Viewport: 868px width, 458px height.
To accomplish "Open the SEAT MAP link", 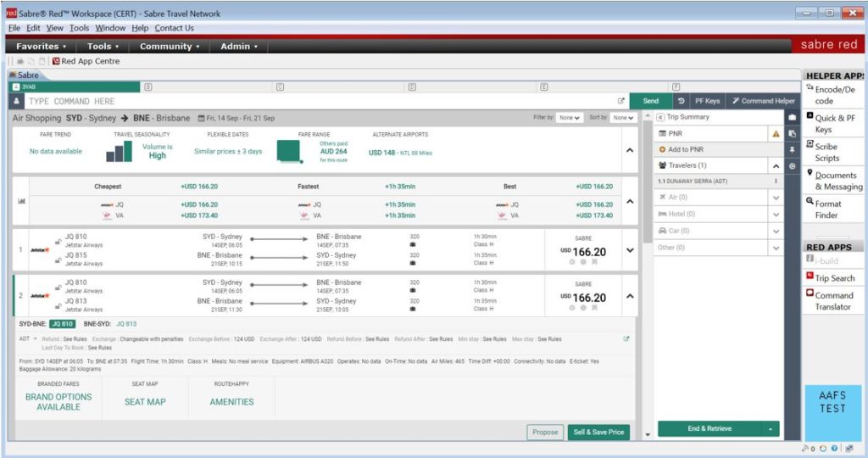I will tap(145, 402).
